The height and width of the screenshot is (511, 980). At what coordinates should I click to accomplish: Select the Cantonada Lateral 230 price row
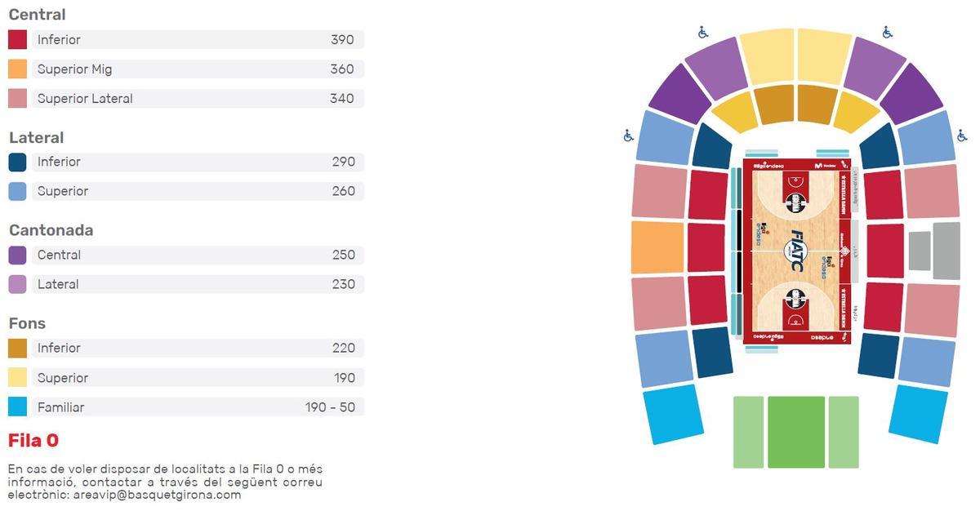click(196, 285)
